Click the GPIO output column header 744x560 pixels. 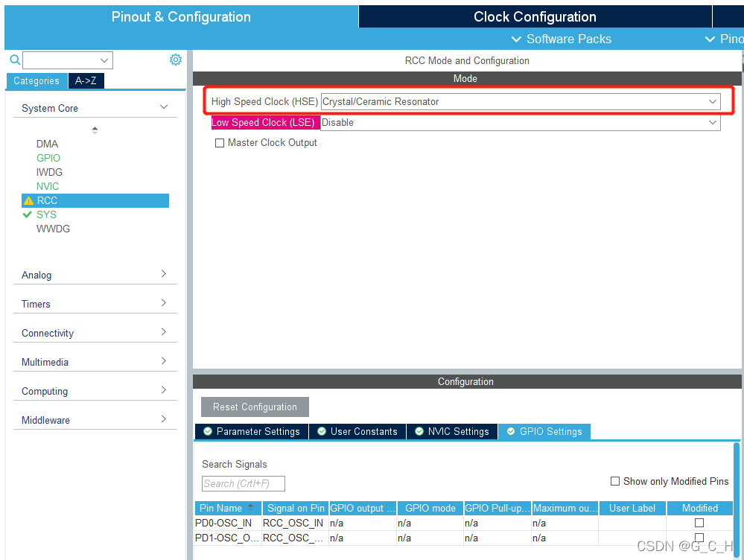point(363,508)
